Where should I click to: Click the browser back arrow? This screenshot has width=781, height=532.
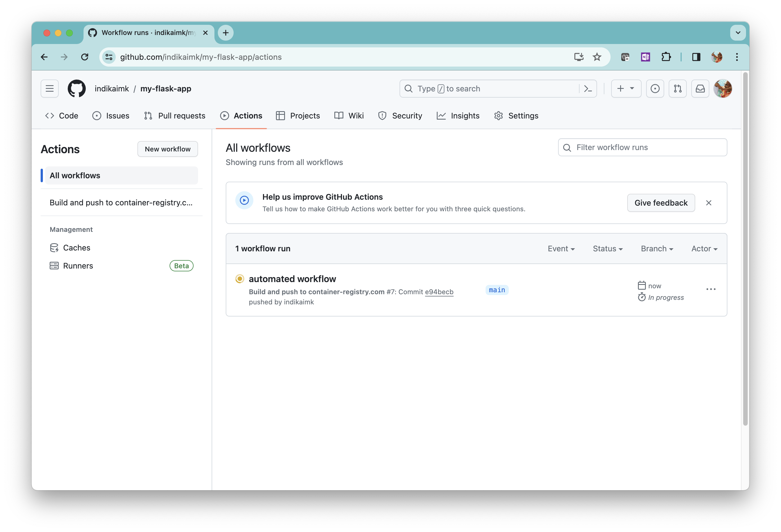pos(44,57)
